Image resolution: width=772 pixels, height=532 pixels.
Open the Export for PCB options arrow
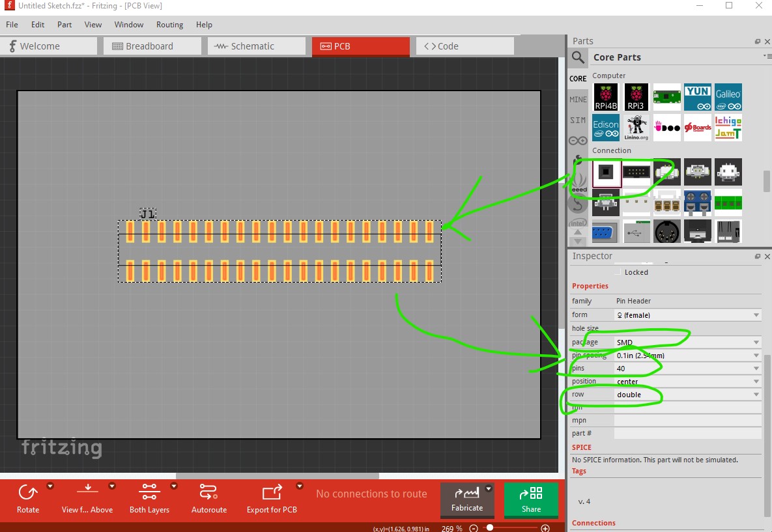(x=300, y=486)
